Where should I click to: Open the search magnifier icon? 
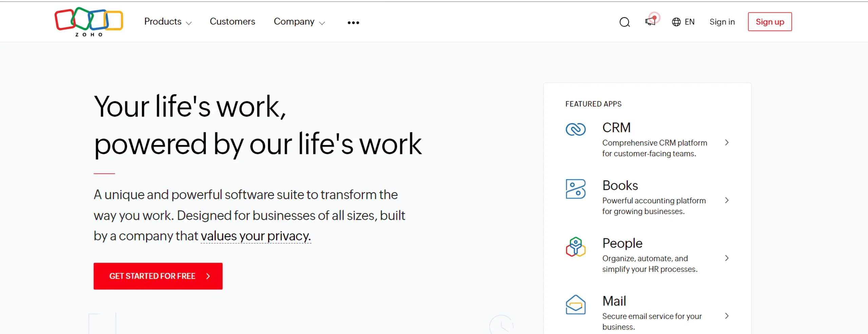[625, 22]
